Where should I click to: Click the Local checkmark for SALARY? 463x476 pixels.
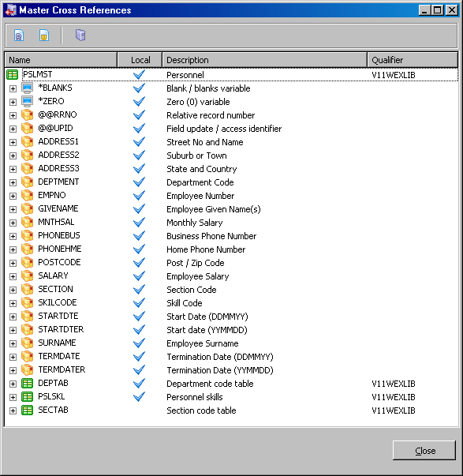click(140, 275)
